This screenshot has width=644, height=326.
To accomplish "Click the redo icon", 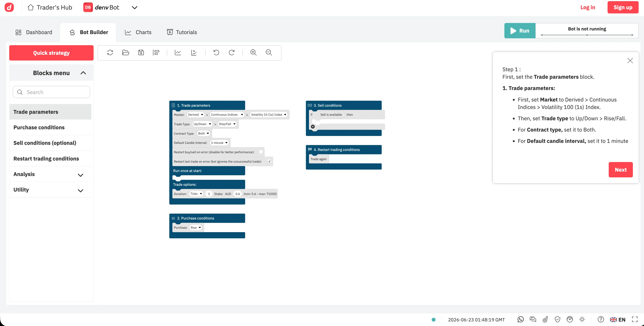I will [x=232, y=52].
